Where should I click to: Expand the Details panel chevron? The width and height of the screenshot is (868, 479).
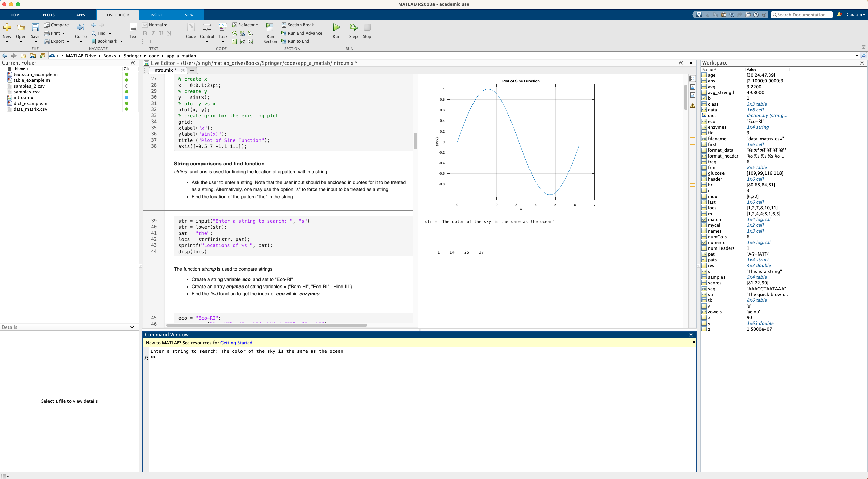(x=132, y=327)
